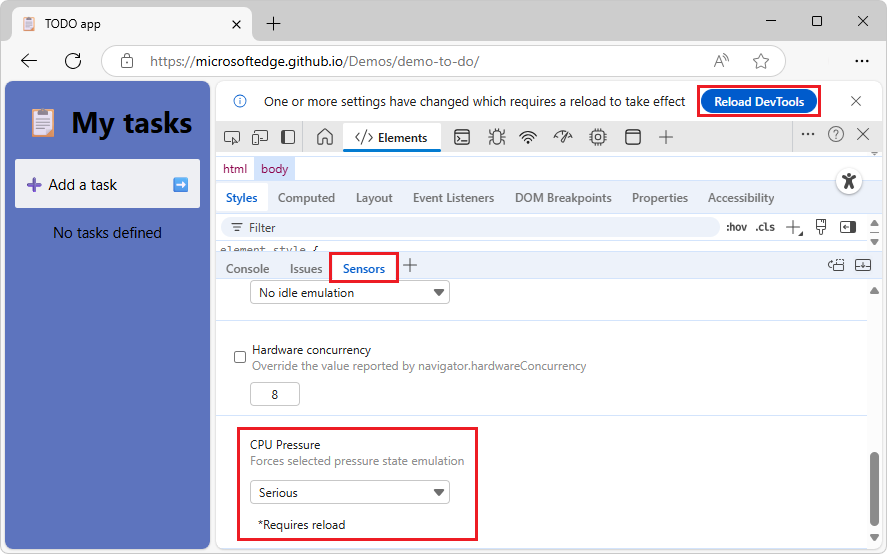Image resolution: width=887 pixels, height=554 pixels.
Task: Open the Memory chip icon tool
Action: 597,138
